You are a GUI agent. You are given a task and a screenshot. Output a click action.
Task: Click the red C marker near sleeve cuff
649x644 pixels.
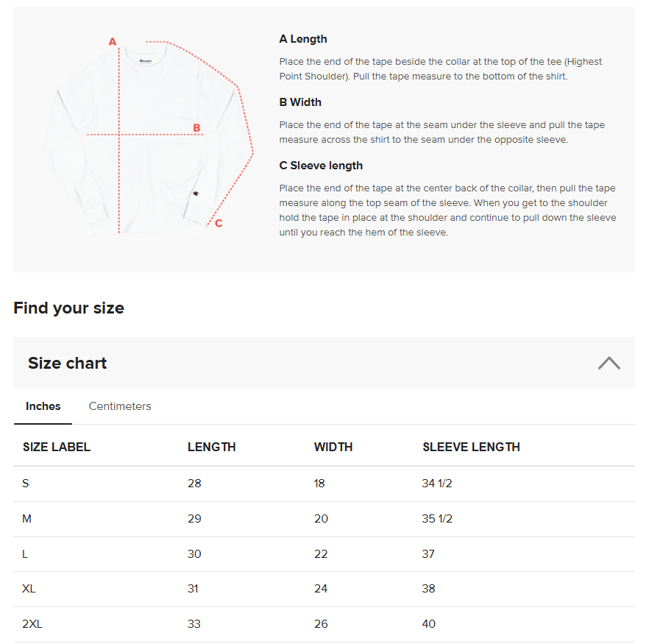pyautogui.click(x=219, y=223)
